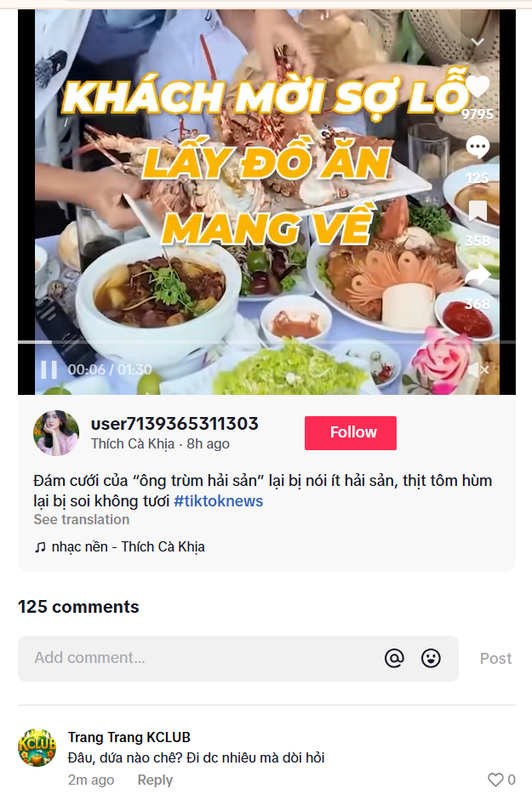This screenshot has width=532, height=800.
Task: Seek along the video progress bar
Action: point(267,342)
